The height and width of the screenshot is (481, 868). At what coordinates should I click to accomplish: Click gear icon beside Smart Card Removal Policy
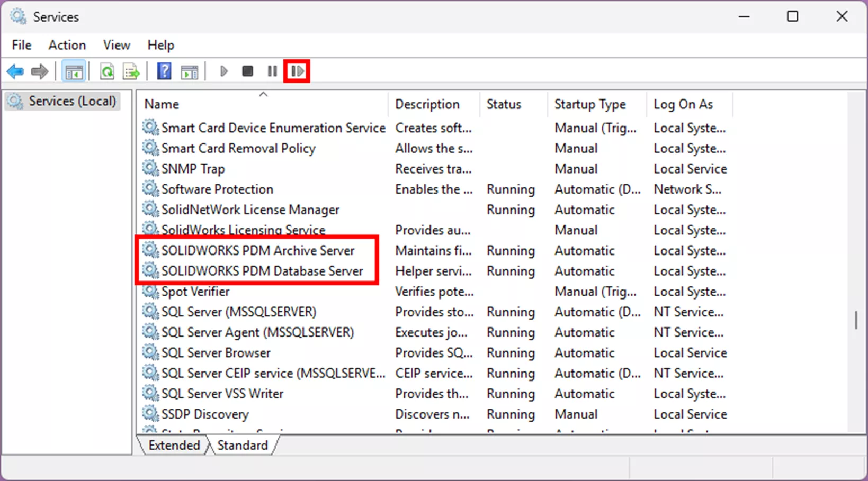pos(150,148)
